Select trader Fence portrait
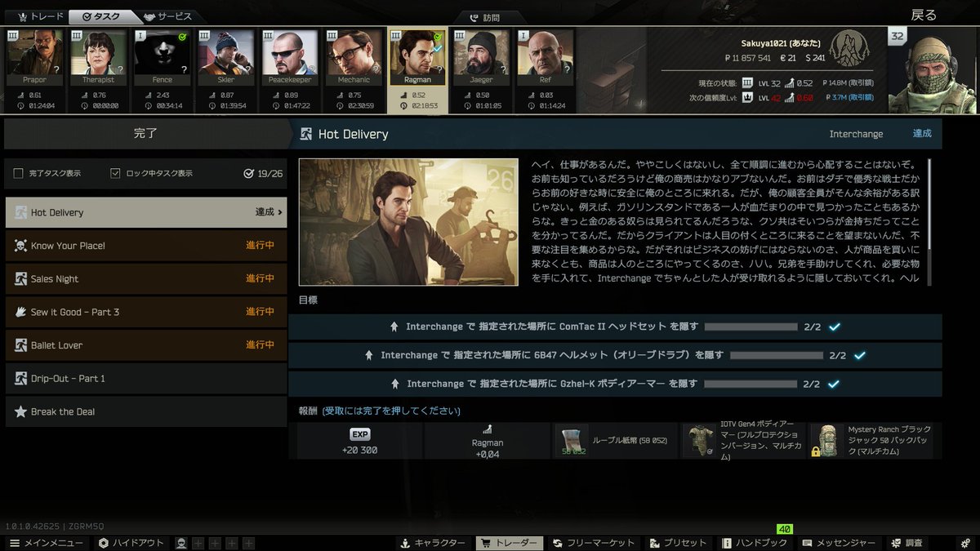Viewport: 980px width, 551px height. pyautogui.click(x=162, y=57)
